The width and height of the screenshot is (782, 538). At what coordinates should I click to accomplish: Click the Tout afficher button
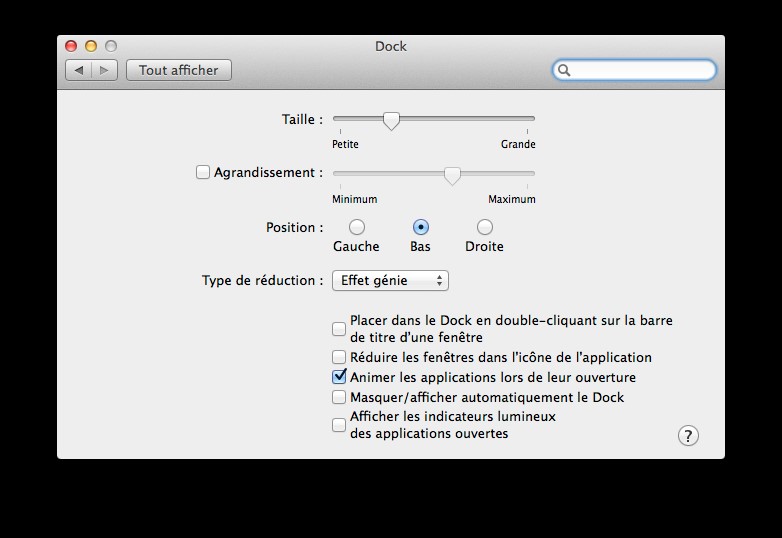pos(179,70)
